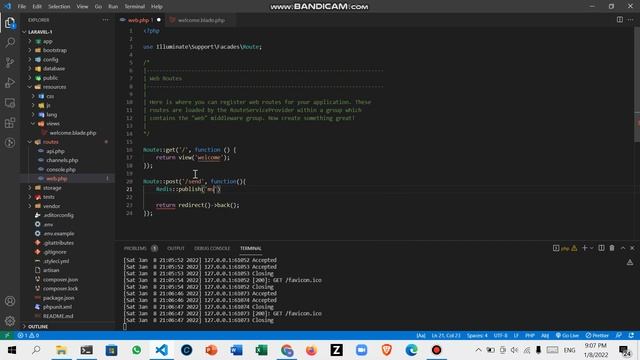Screen dimensions: 640x360
Task: Switch to the Problems panel tab
Action: pos(135,248)
